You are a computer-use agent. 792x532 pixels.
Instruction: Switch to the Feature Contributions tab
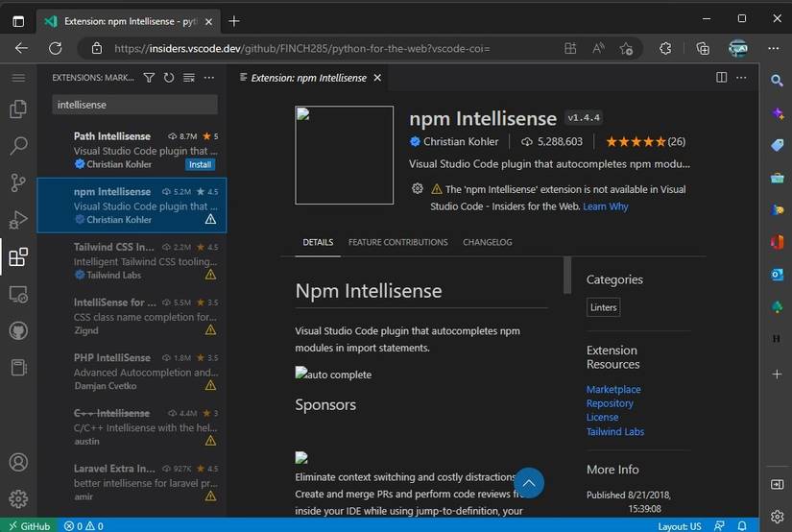pos(397,242)
